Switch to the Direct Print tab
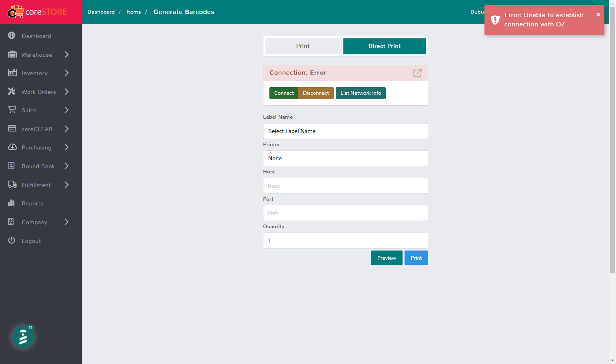616x364 pixels. [385, 46]
